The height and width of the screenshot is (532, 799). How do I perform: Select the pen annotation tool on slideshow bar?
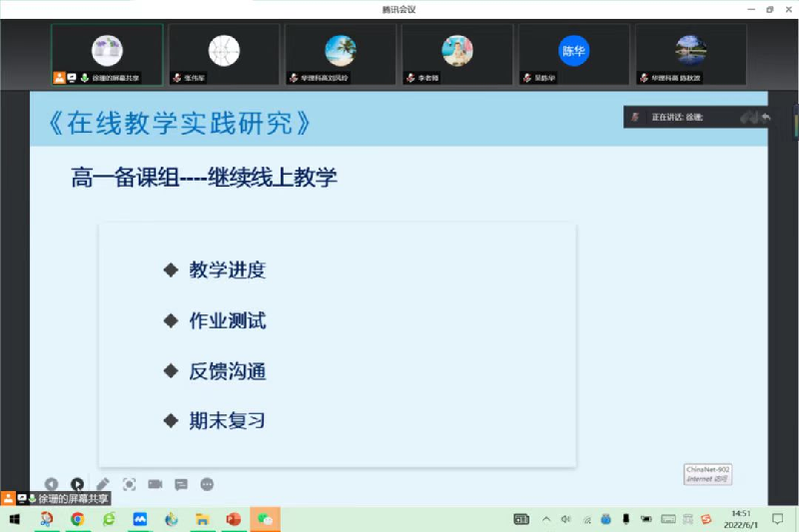pyautogui.click(x=103, y=484)
